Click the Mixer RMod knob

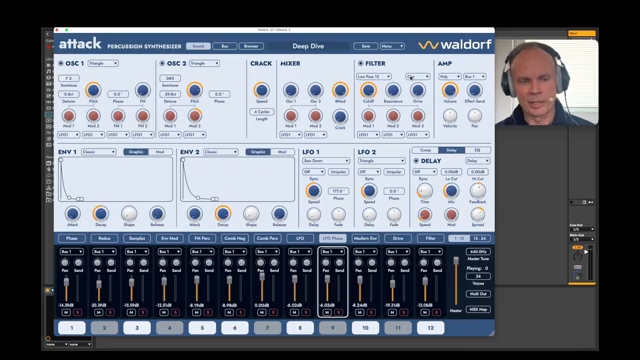pos(340,90)
